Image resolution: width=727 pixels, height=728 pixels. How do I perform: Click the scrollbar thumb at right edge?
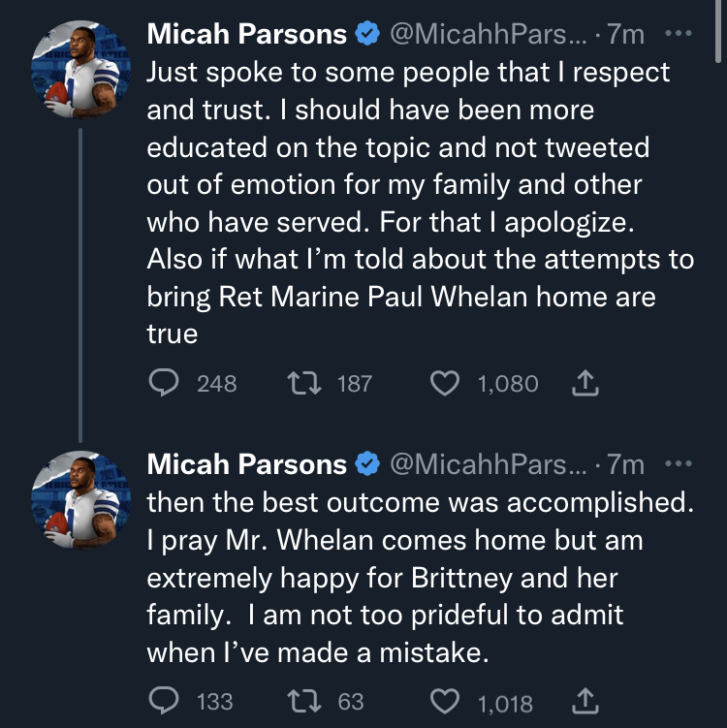pos(718,30)
